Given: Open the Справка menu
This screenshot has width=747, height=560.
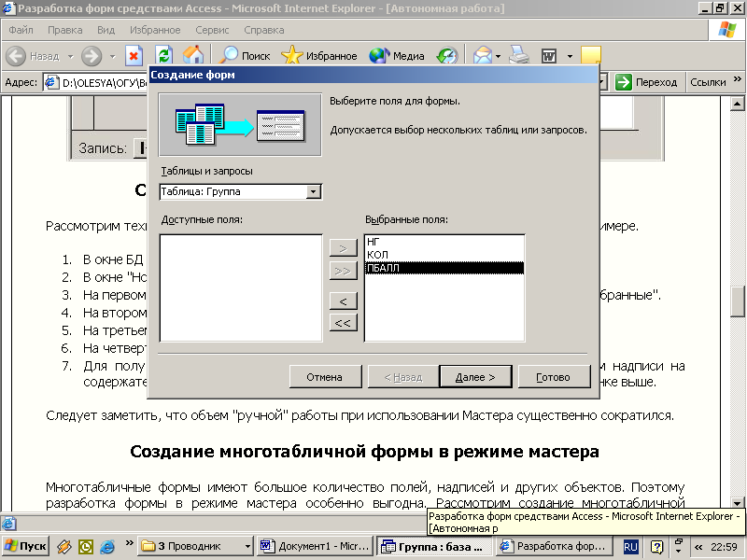Looking at the screenshot, I should point(264,30).
